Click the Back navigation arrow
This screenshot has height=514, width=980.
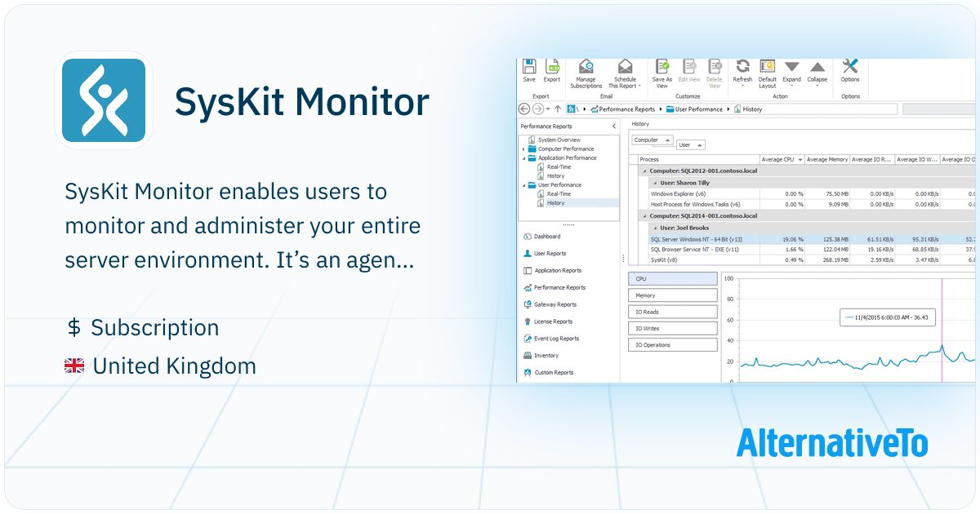pos(525,109)
